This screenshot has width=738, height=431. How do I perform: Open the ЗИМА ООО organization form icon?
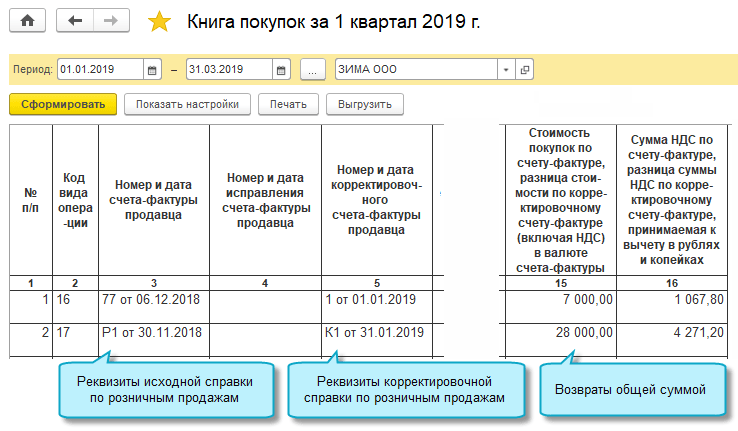coord(524,70)
